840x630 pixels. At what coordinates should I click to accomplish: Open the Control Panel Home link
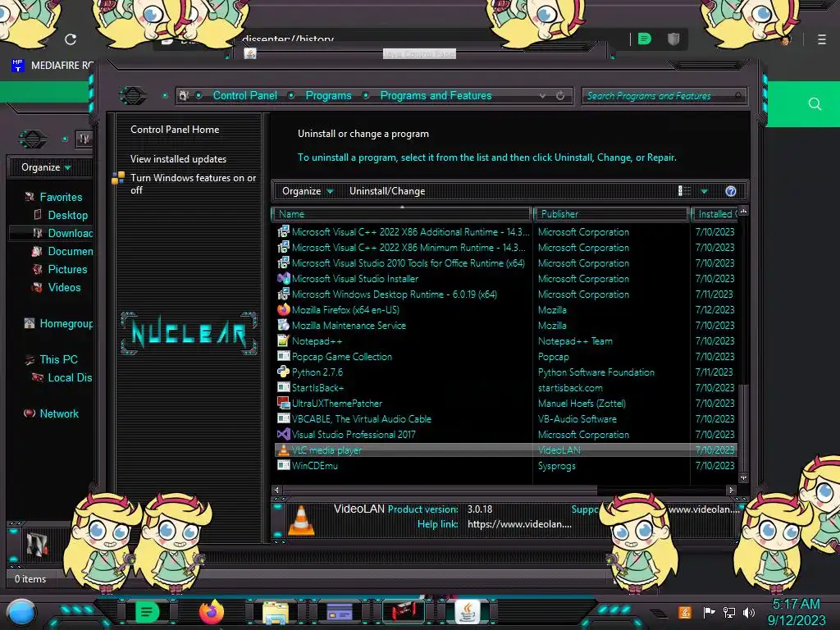[x=175, y=129]
